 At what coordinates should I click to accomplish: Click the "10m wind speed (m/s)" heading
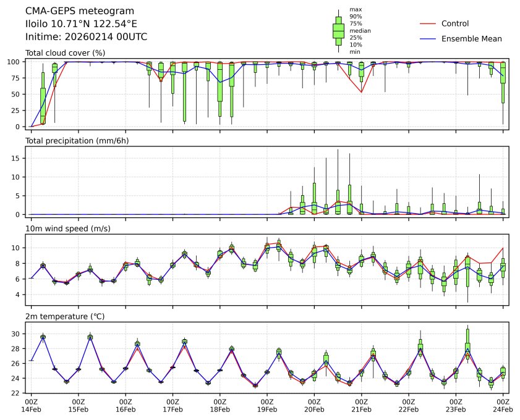66,229
